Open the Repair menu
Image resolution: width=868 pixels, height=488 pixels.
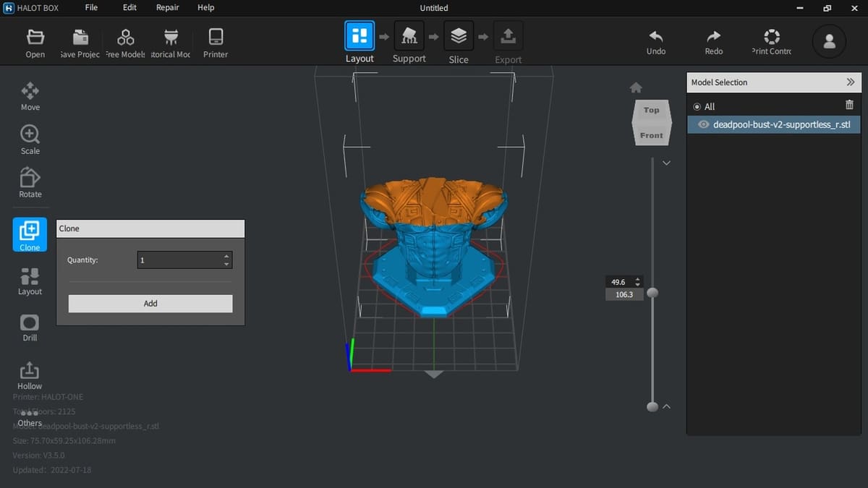(x=168, y=8)
